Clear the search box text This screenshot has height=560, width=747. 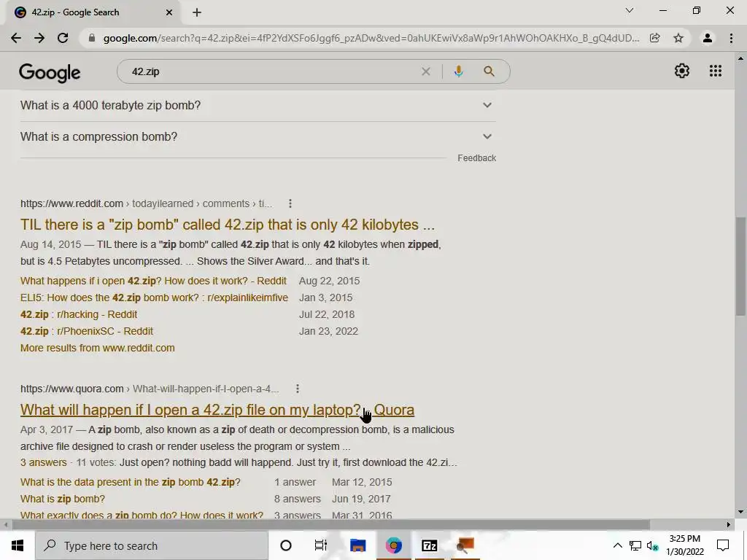point(426,71)
